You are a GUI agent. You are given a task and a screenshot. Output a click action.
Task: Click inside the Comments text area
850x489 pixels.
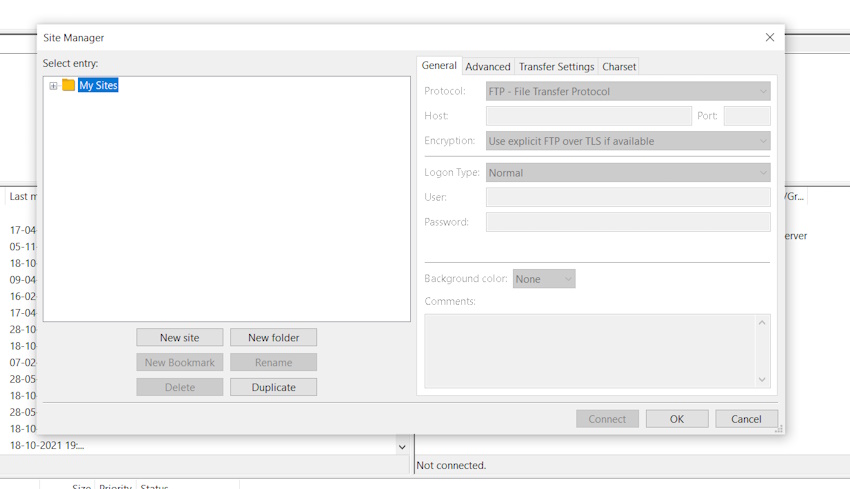tap(591, 351)
